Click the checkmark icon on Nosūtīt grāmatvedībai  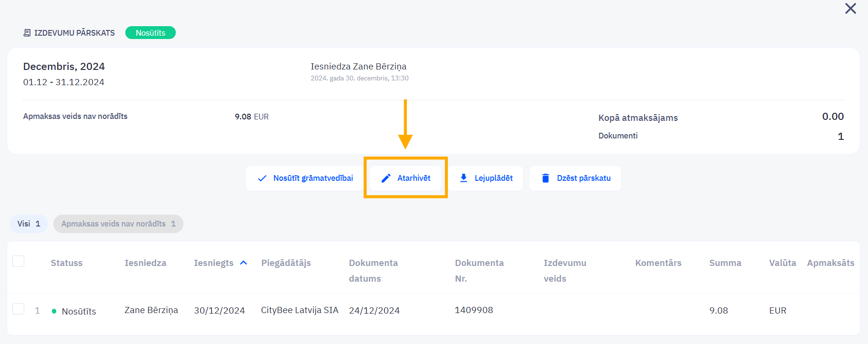262,178
